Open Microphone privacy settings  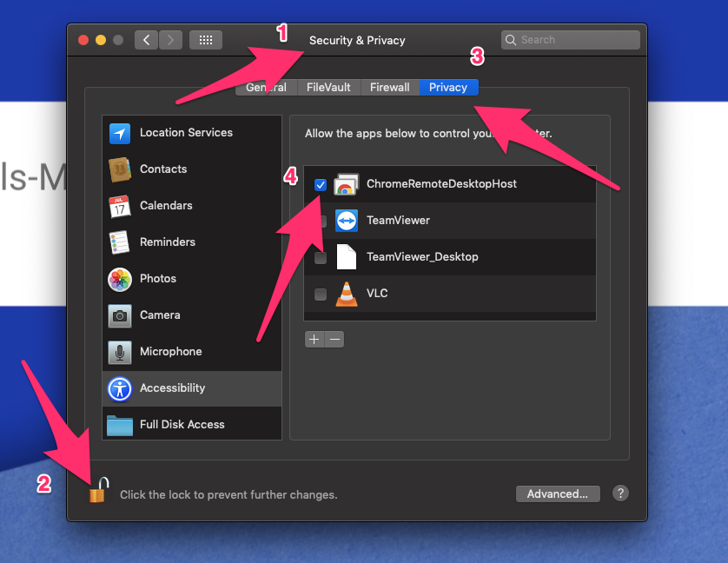click(x=170, y=352)
